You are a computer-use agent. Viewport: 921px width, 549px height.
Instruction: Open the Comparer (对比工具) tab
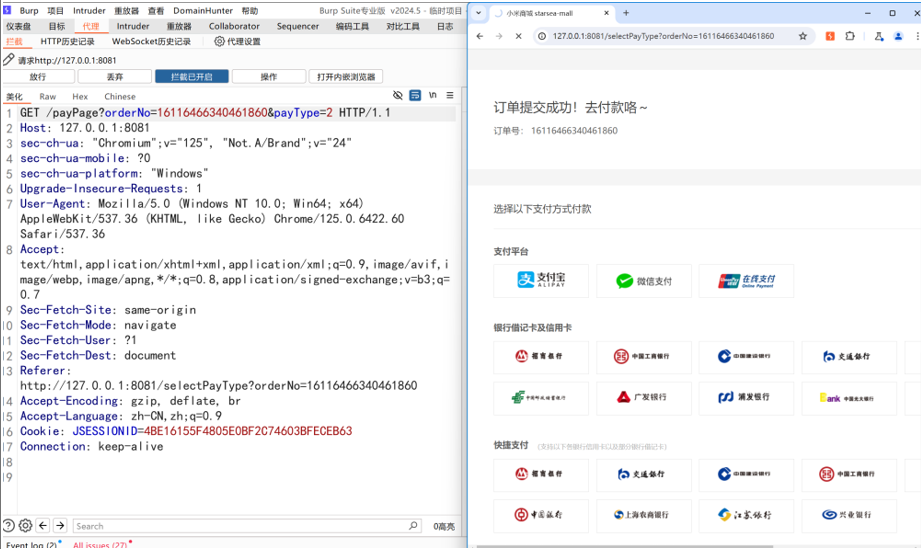point(403,26)
